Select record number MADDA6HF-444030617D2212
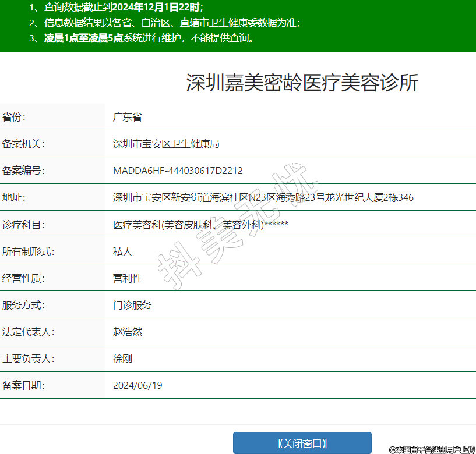 point(178,171)
